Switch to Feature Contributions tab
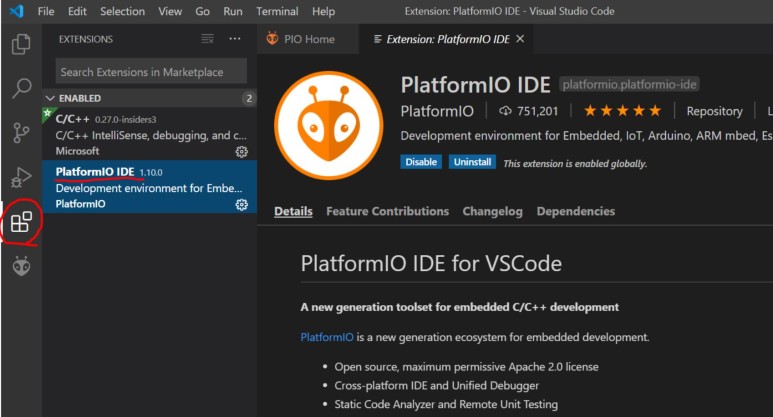 387,211
